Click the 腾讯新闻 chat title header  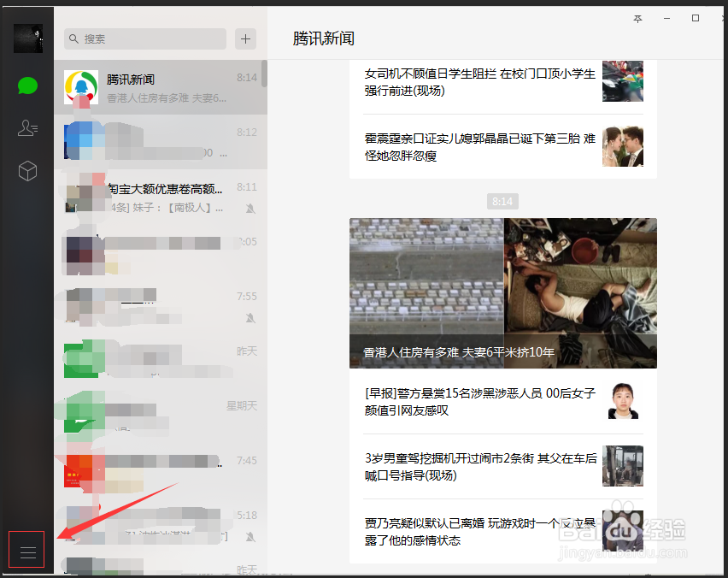point(324,38)
